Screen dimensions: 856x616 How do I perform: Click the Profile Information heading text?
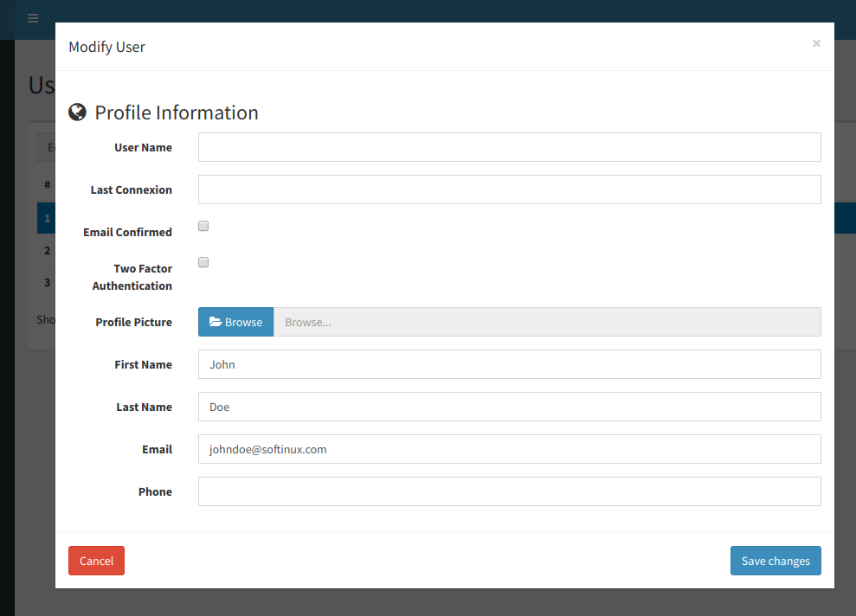pyautogui.click(x=177, y=112)
